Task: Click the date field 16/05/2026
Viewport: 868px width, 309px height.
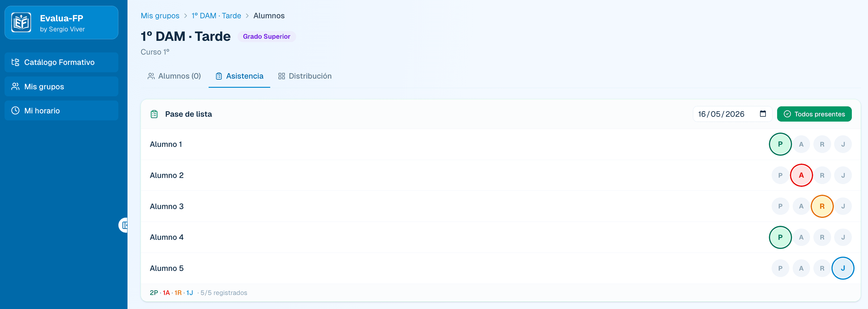Action: (x=732, y=114)
